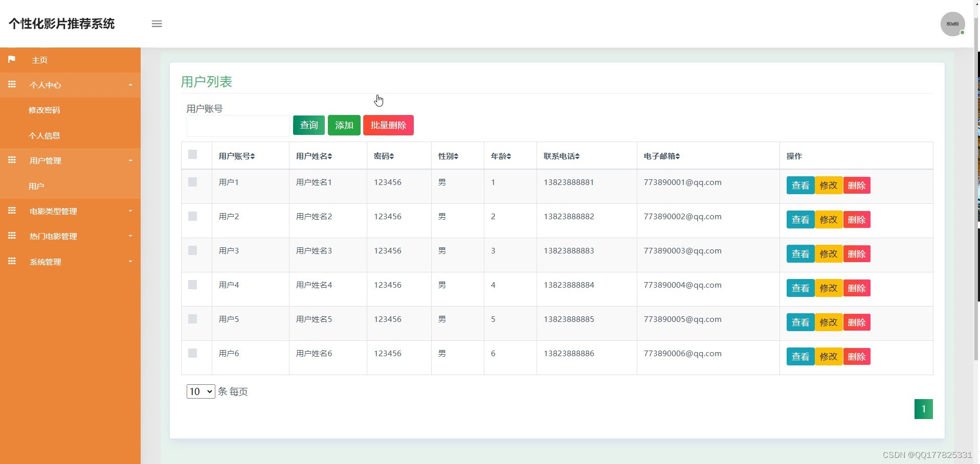Screen dimensions: 980x464
Task: Open the user avatar in top right
Action: [x=952, y=24]
